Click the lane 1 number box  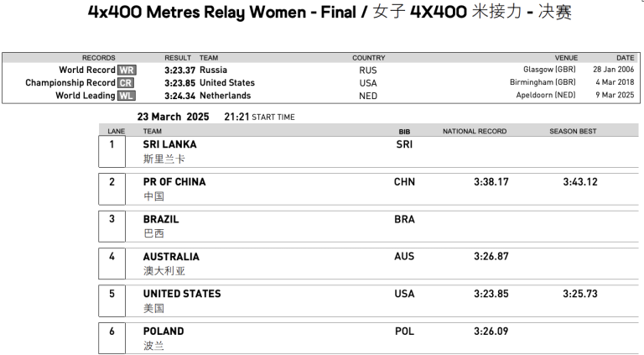[112, 144]
